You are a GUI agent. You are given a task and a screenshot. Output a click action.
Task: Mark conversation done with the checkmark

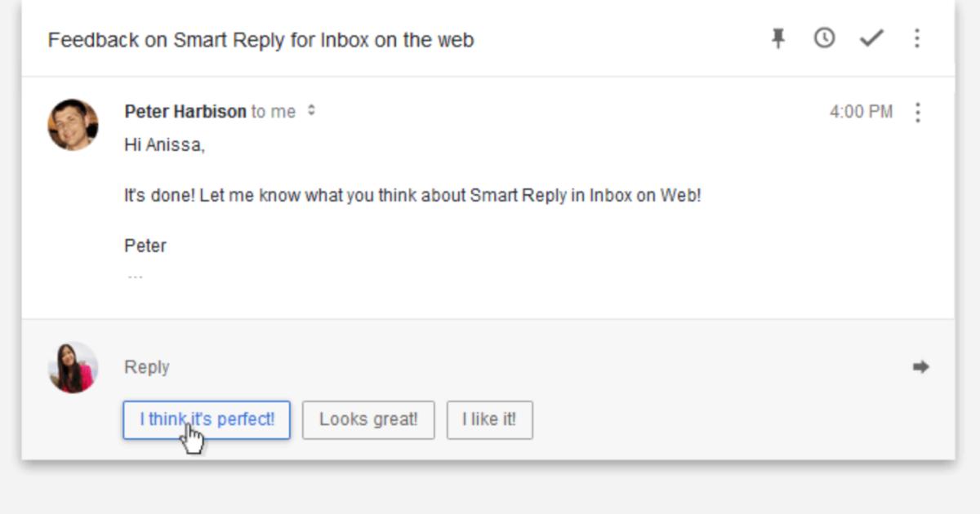click(871, 38)
